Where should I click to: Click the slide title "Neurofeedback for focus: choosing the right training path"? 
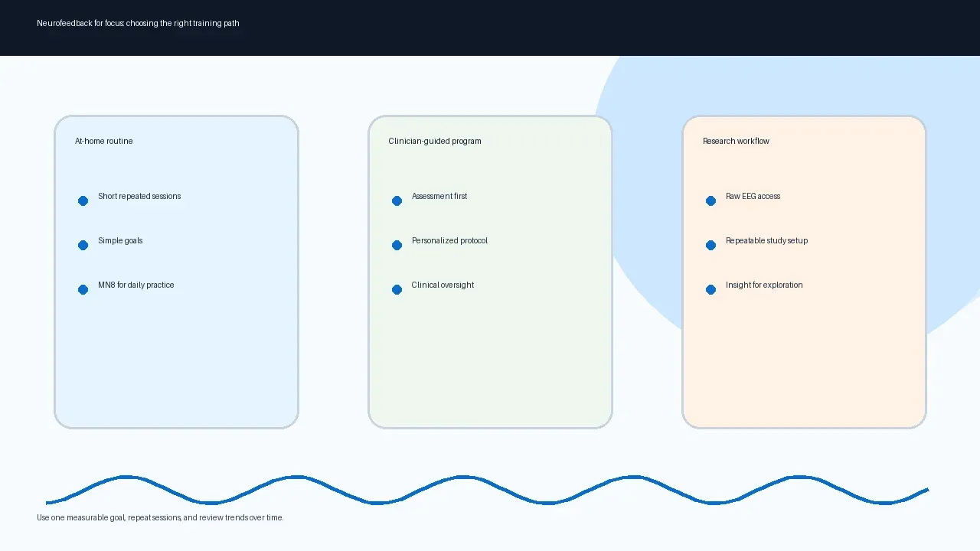[x=138, y=24]
